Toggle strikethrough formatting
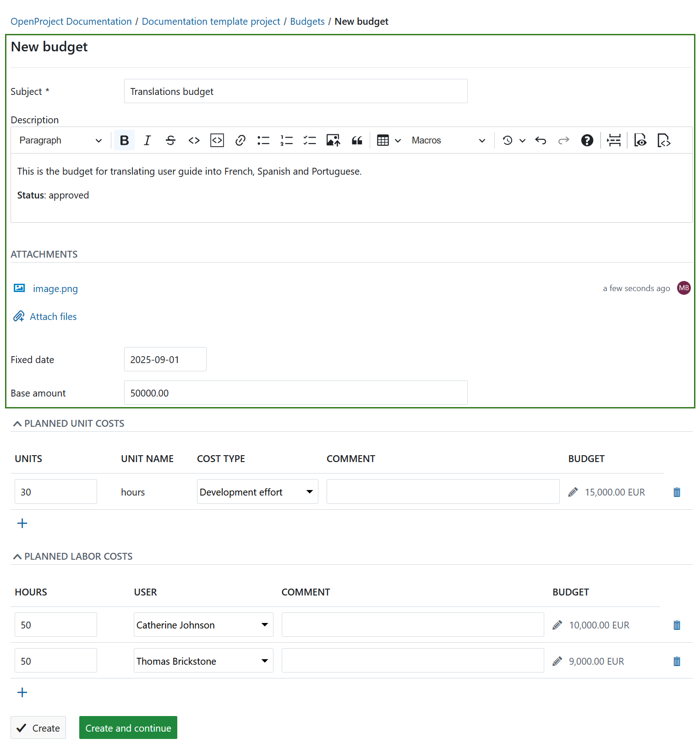The width and height of the screenshot is (700, 744). click(x=170, y=140)
